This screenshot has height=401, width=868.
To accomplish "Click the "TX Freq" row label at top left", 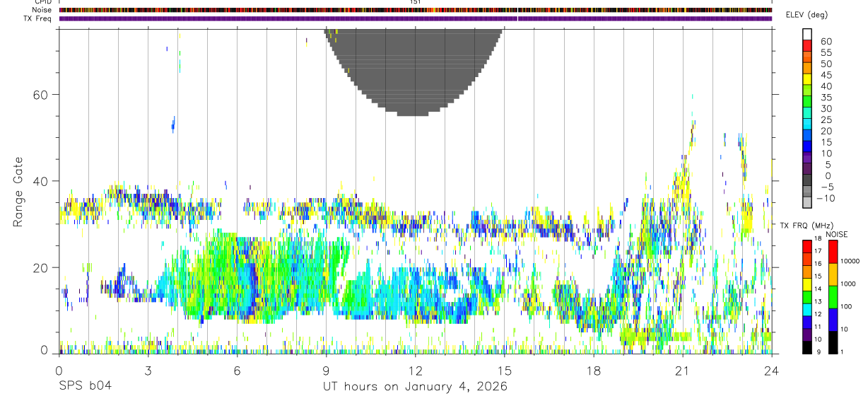I will click(x=38, y=18).
